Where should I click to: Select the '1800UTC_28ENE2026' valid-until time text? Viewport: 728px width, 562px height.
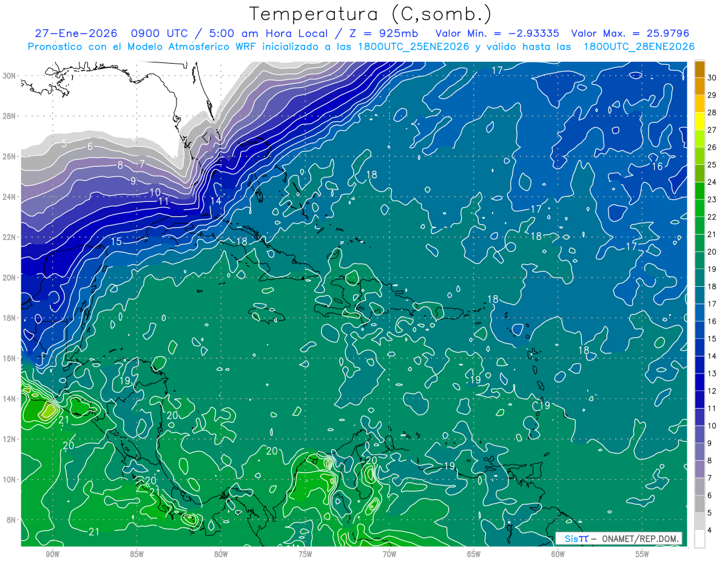639,47
